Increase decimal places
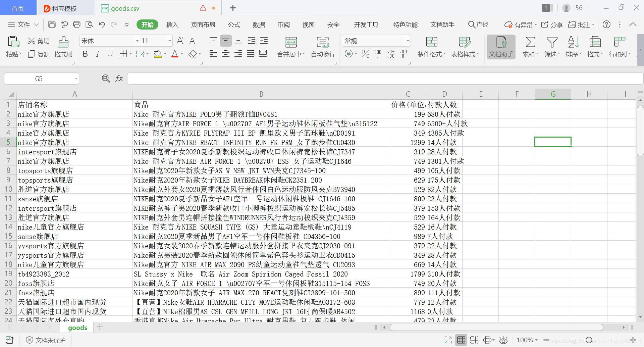 [391, 54]
